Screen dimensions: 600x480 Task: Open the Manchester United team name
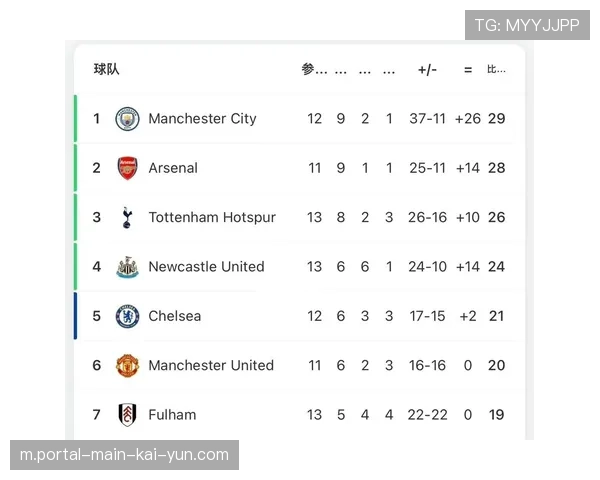(x=211, y=365)
